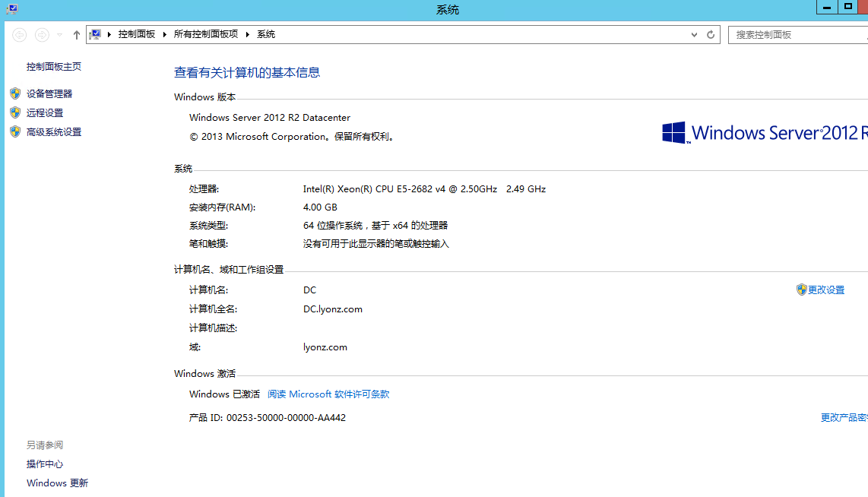Open 操作中心 link

coord(45,464)
